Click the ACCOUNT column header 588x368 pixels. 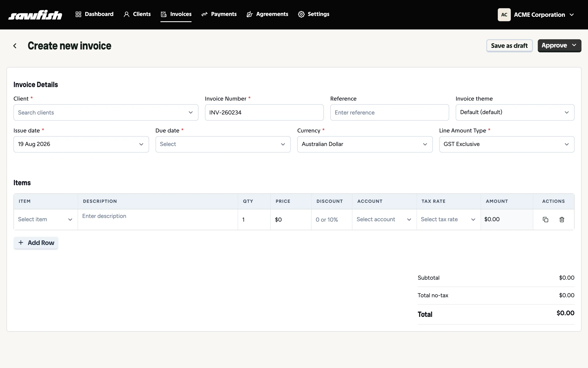pyautogui.click(x=370, y=201)
